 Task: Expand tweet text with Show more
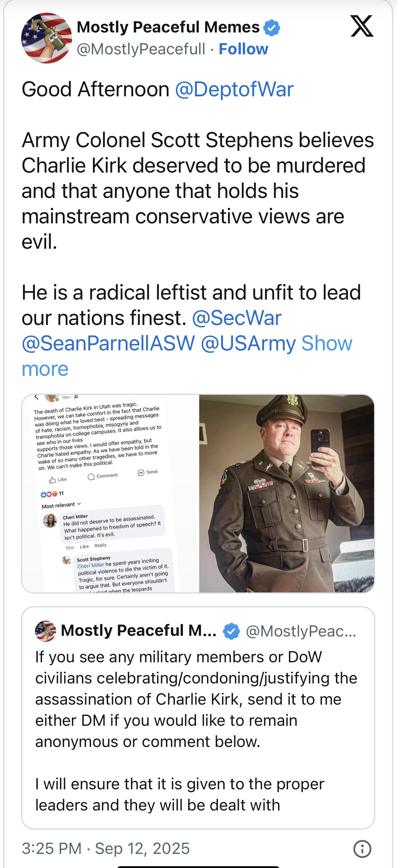point(187,356)
